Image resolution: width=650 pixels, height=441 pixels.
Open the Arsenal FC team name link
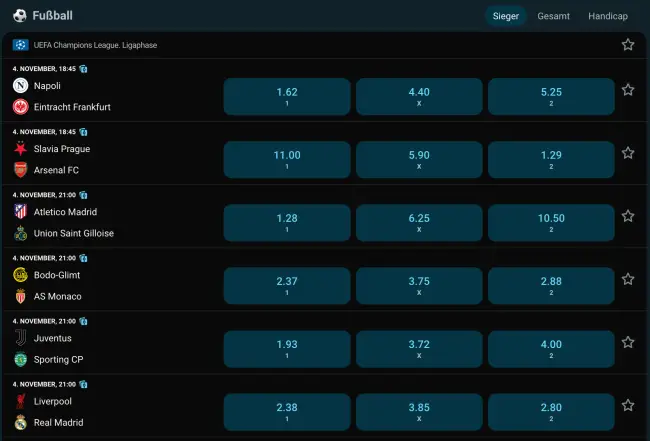(x=56, y=170)
